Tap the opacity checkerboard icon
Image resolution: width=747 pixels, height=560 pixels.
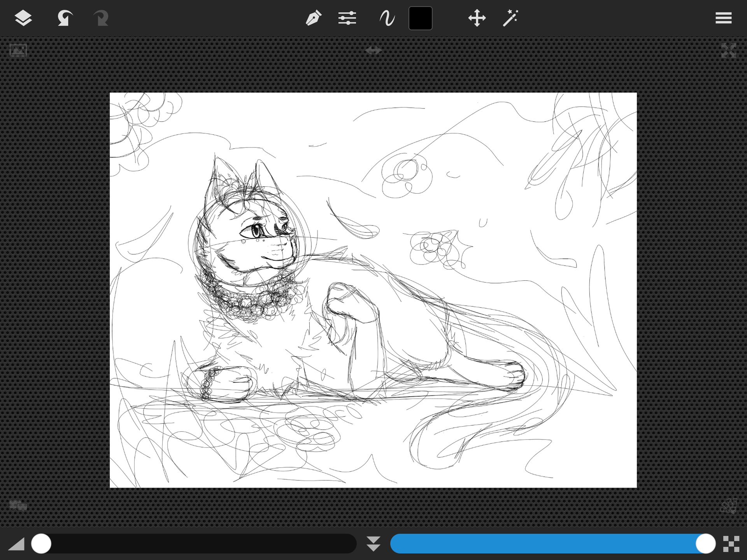click(x=731, y=544)
